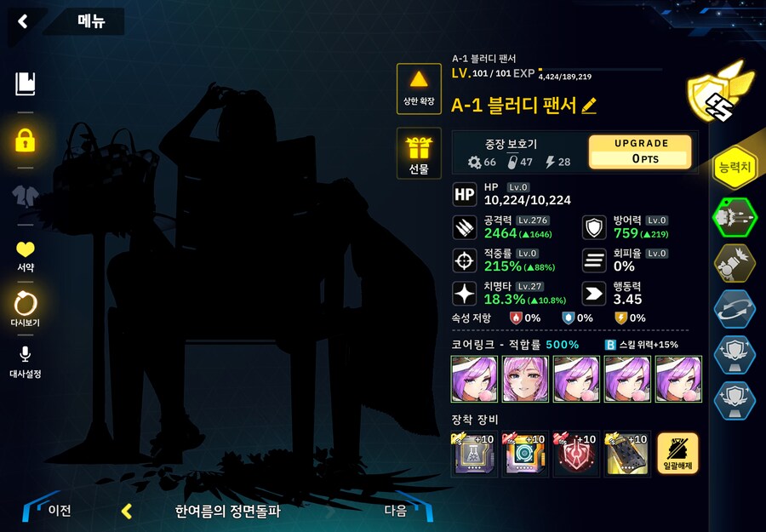Switch to the green equipment hexagon tab
Viewport: 766px width, 532px height.
tap(735, 217)
